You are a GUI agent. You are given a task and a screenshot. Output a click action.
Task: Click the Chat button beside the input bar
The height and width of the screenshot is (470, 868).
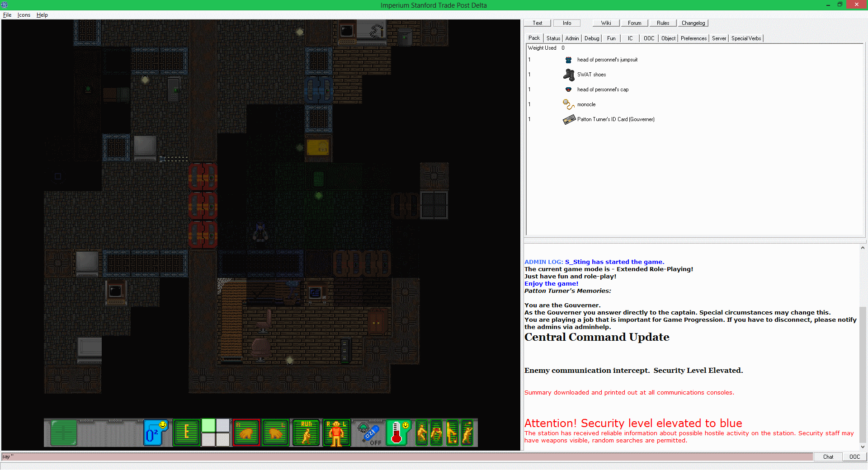[x=828, y=457]
